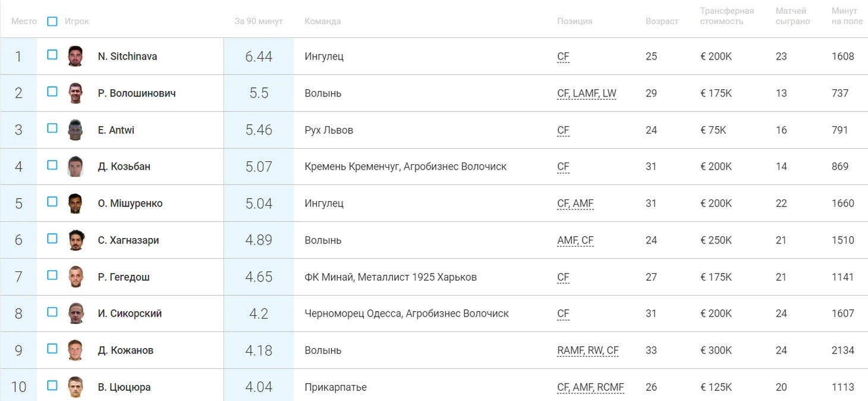Open player profile В. Цюцюра
This screenshot has width=868, height=401.
(124, 387)
